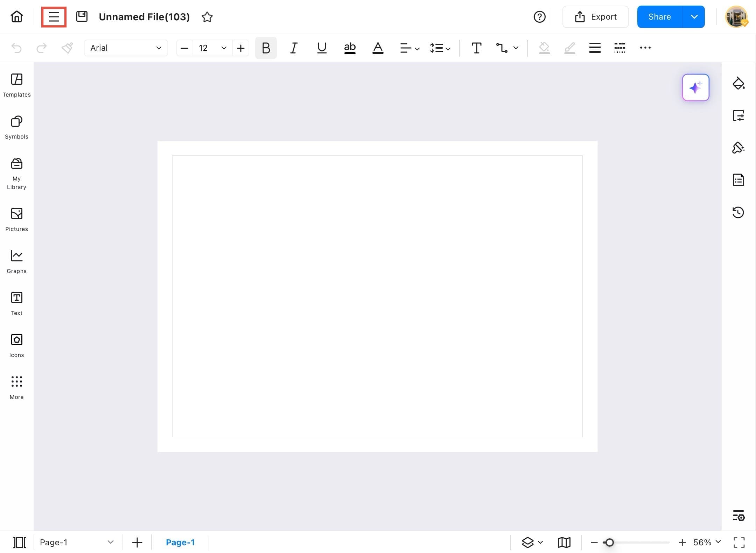
Task: Open the Pictures panel
Action: (16, 219)
